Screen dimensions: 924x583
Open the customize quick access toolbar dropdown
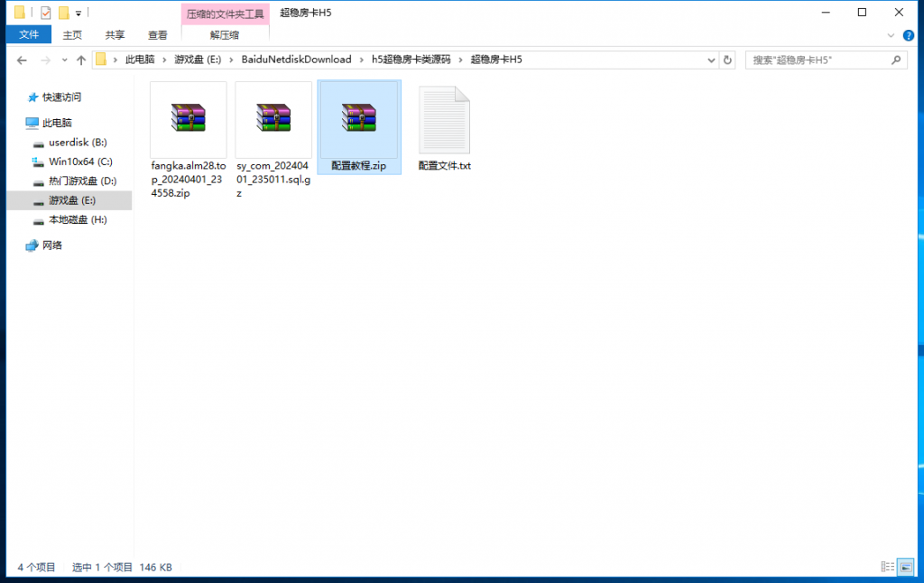pyautogui.click(x=79, y=14)
